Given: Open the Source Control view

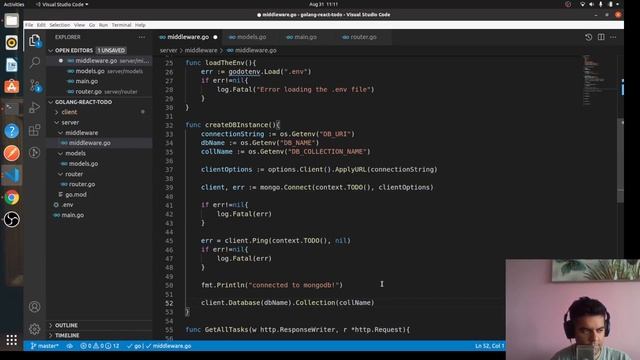Looking at the screenshot, I should [x=35, y=85].
